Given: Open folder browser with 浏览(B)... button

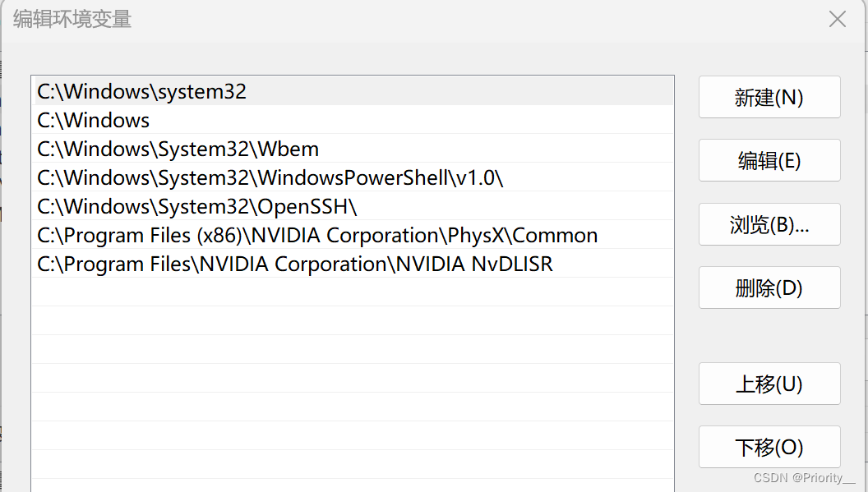Looking at the screenshot, I should pos(769,224).
